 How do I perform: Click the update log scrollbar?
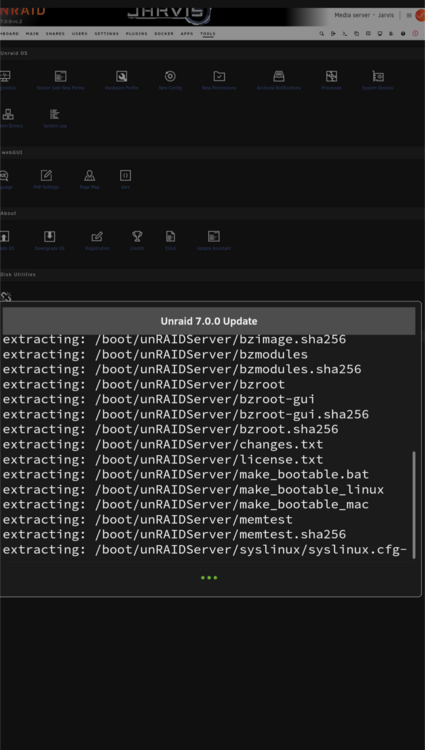point(414,505)
